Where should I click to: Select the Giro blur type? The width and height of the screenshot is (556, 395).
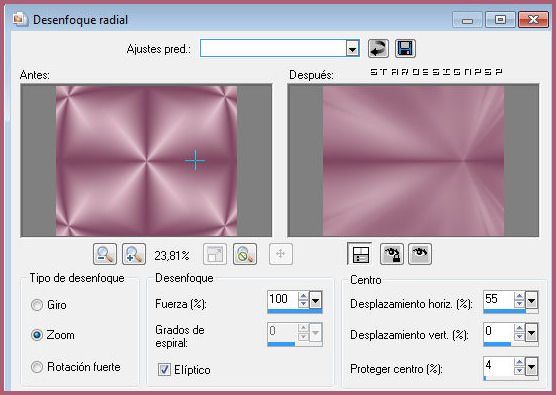tap(37, 305)
